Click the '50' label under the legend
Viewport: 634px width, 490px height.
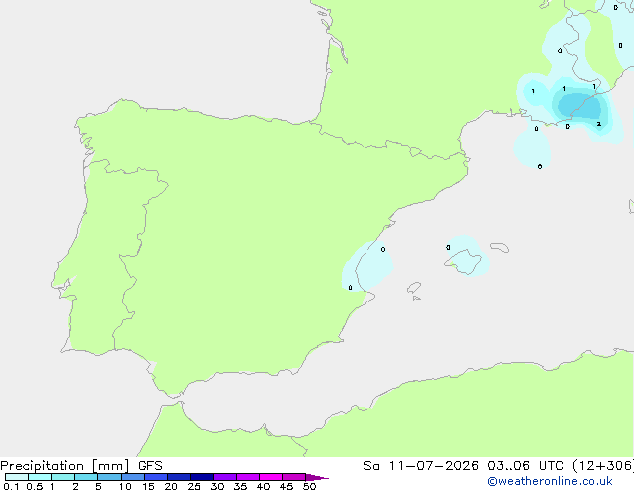click(x=309, y=486)
